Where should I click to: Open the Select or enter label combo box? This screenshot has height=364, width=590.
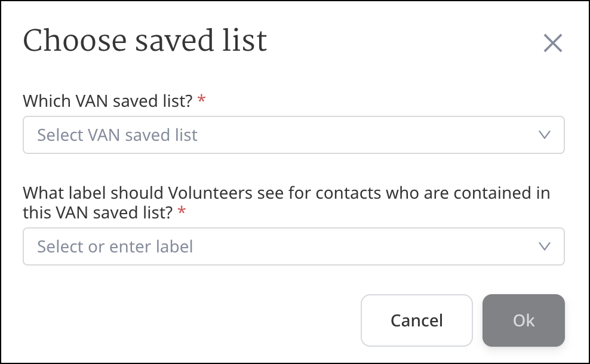tap(293, 246)
